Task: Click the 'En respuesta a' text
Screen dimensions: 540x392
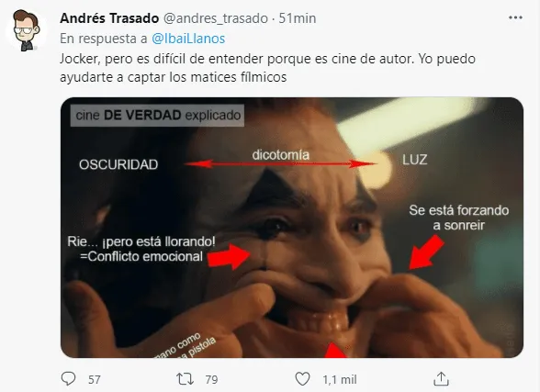Action: 104,39
